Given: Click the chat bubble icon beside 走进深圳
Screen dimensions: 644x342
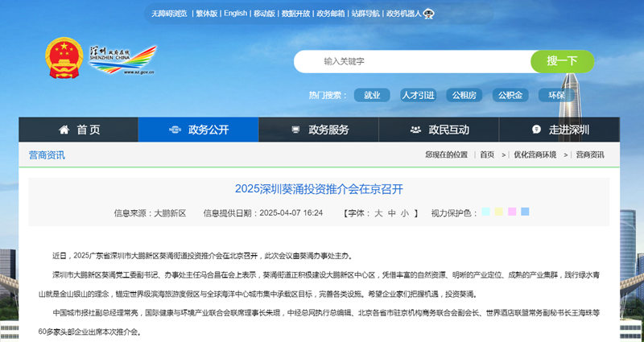Looking at the screenshot, I should click(536, 130).
